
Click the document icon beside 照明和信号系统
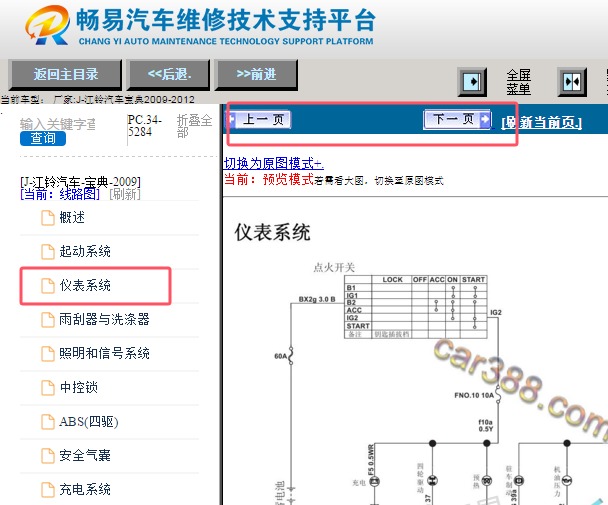48,353
